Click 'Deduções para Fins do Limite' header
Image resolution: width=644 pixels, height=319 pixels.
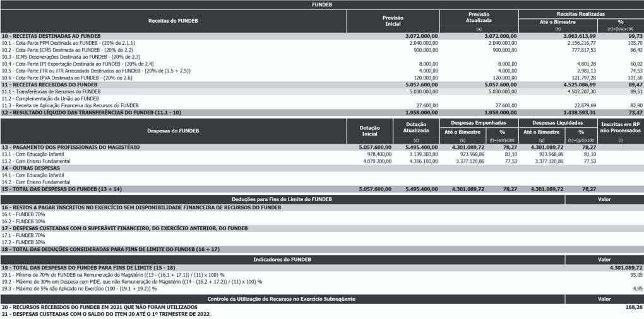pyautogui.click(x=282, y=199)
